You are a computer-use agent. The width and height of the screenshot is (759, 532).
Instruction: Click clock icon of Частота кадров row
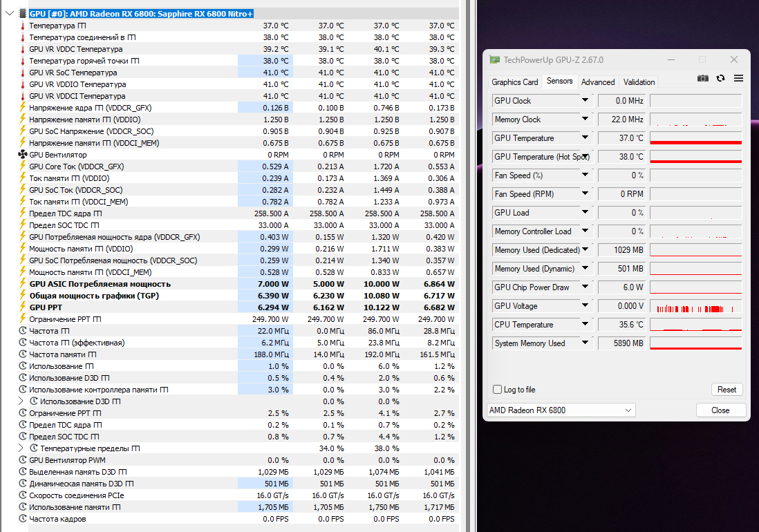[x=22, y=518]
